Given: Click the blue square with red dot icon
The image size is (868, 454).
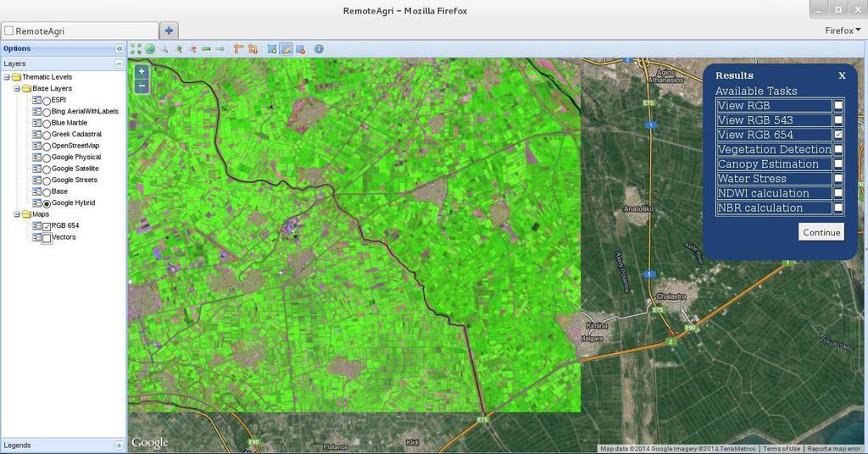Looking at the screenshot, I should [x=300, y=49].
